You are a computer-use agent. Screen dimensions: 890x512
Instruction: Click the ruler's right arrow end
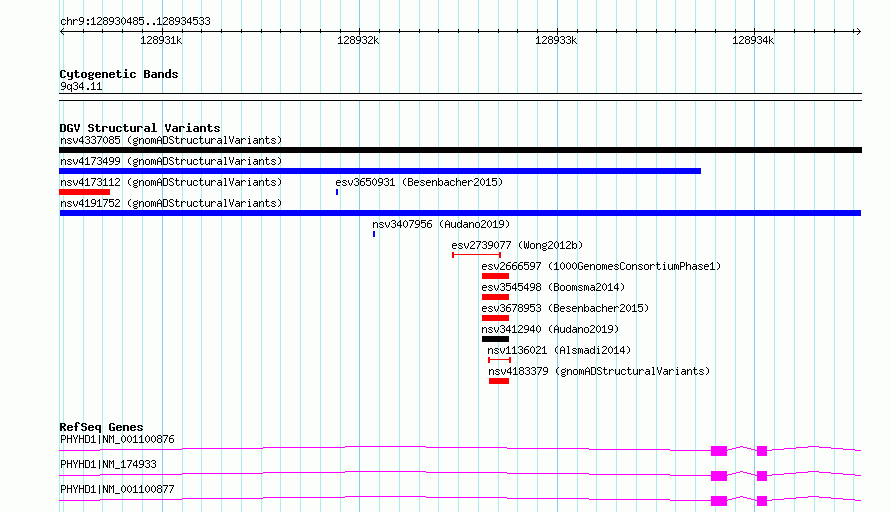point(858,31)
